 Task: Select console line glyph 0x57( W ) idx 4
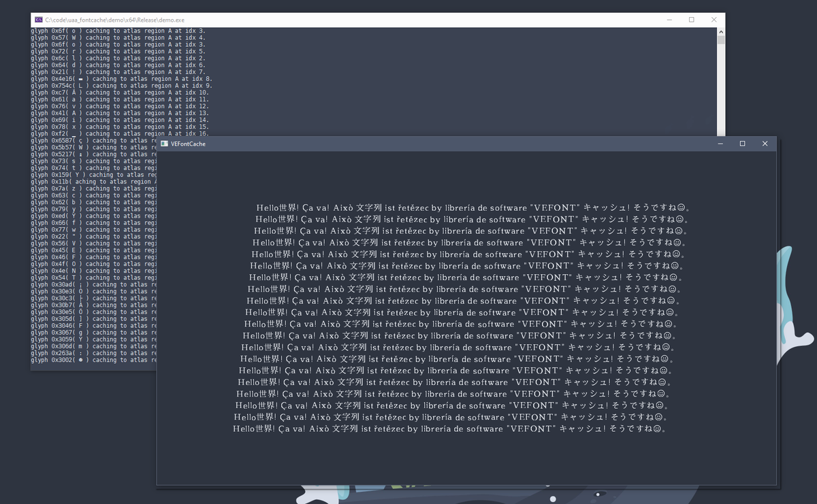[x=118, y=37]
